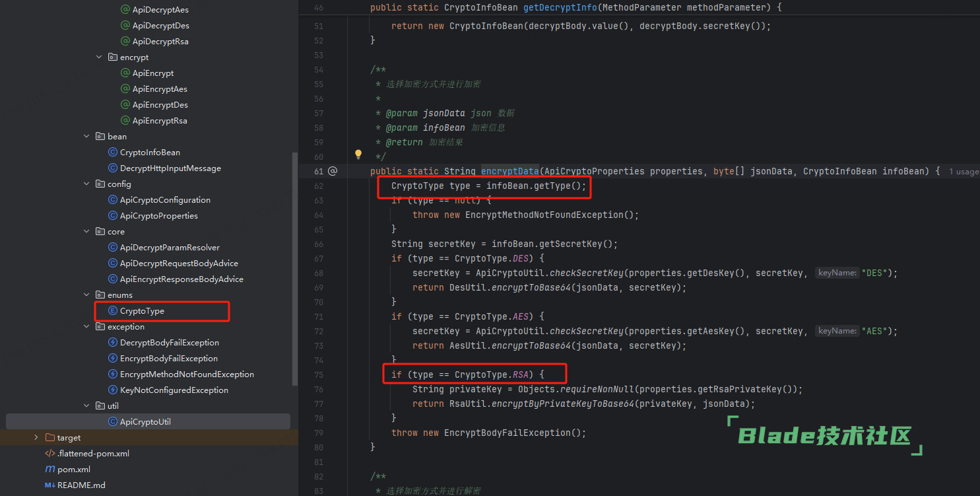
Task: Click the .flattened-pom.xml XML icon
Action: tap(49, 454)
